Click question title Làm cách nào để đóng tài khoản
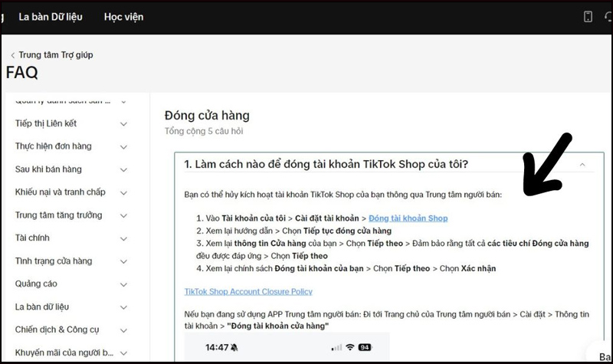 326,164
